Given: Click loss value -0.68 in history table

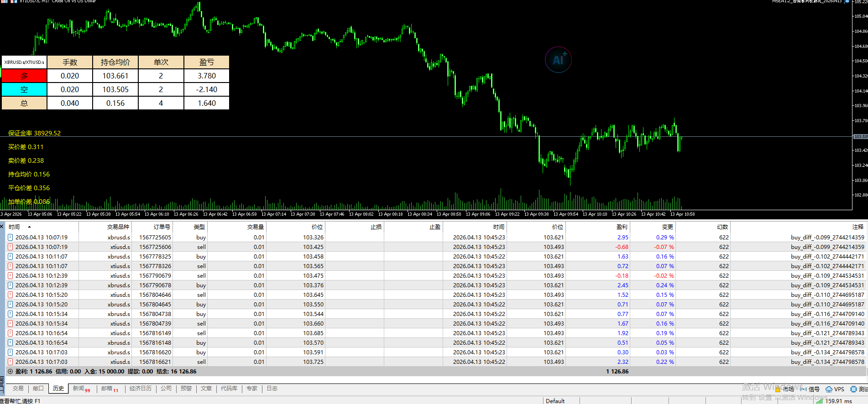Looking at the screenshot, I should pos(622,247).
